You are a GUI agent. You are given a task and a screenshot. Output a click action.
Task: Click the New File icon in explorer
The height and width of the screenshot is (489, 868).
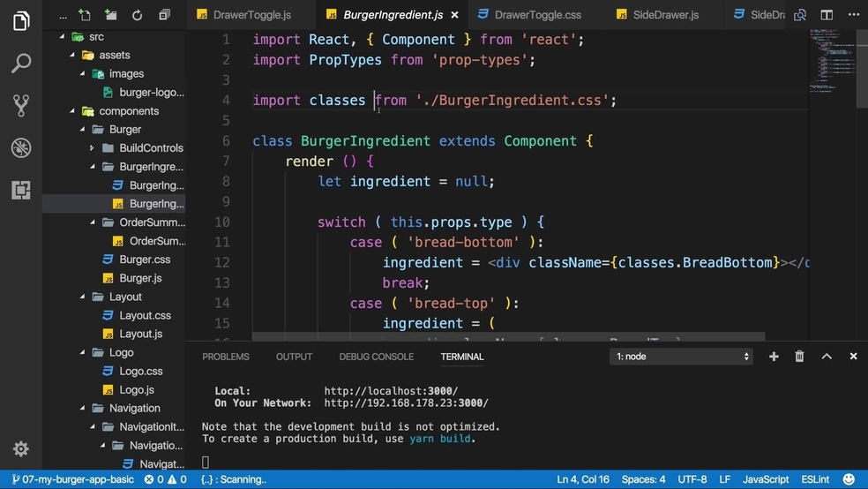coord(85,15)
